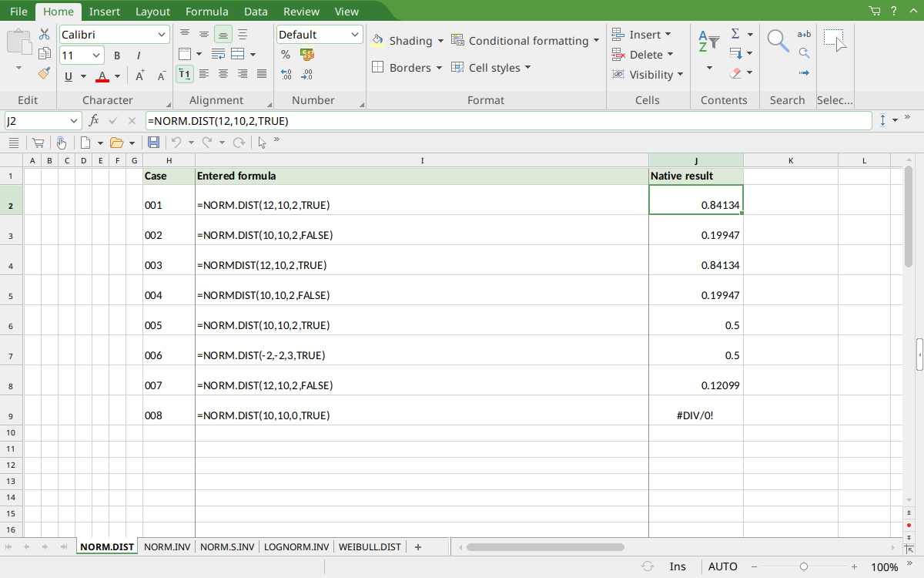Set vertical alignment to top
Viewport: 924px width, 578px height.
[185, 34]
